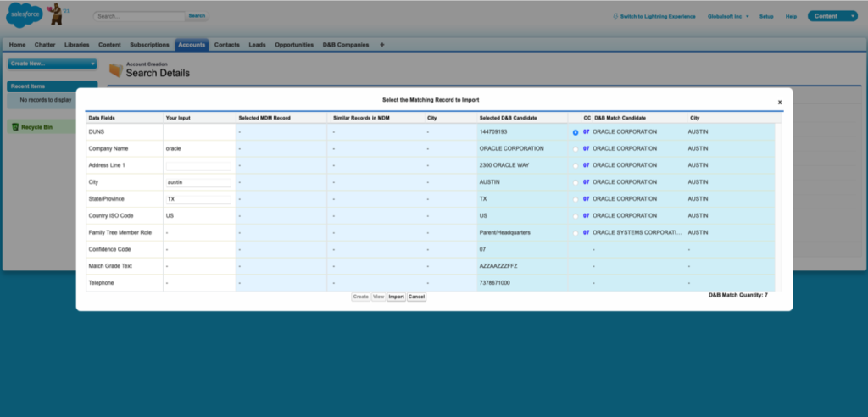The width and height of the screenshot is (868, 417).
Task: Click the Selected MDM Record column header
Action: point(281,118)
